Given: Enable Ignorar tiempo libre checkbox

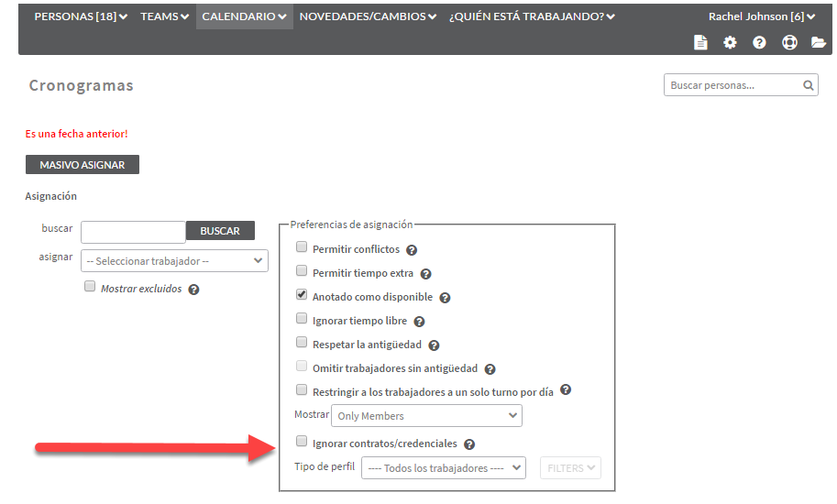Looking at the screenshot, I should click(302, 318).
